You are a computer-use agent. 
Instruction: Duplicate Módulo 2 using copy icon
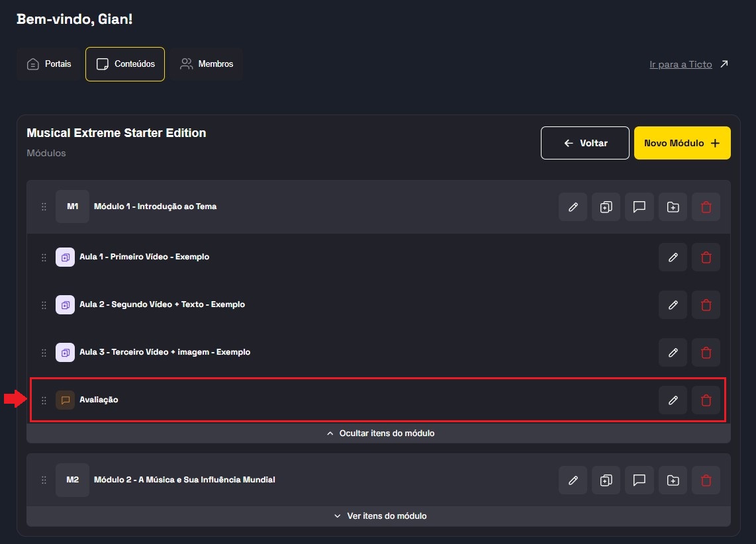[x=606, y=480]
